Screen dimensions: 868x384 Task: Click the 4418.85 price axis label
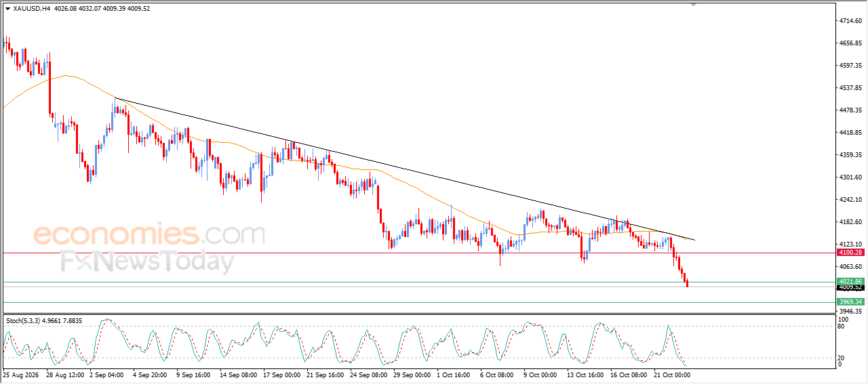pos(850,133)
